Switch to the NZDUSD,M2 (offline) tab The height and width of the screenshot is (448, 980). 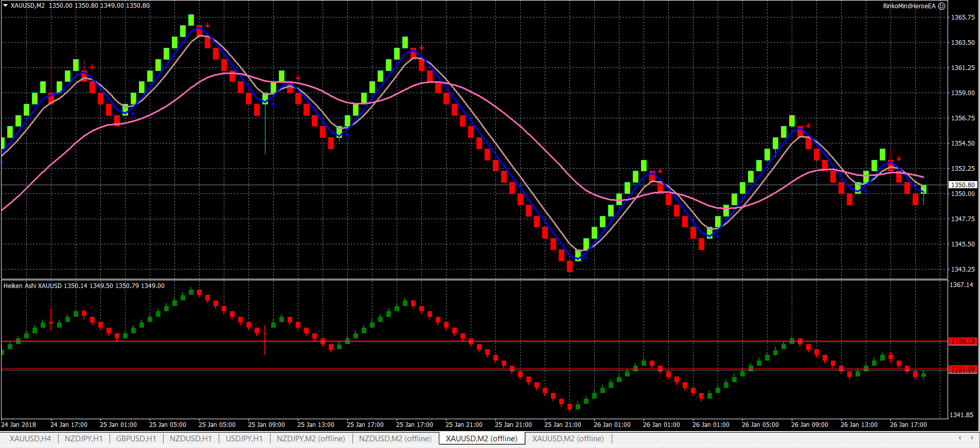click(396, 439)
